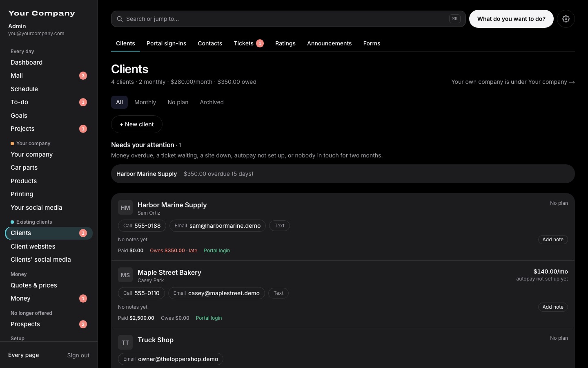Open Every page at sidebar bottom

(24, 355)
